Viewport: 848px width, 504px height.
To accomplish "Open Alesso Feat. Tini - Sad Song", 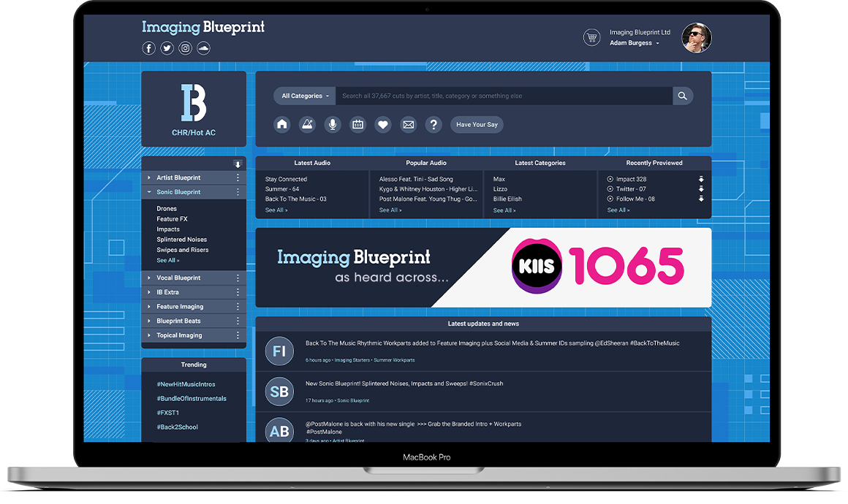I will click(416, 180).
